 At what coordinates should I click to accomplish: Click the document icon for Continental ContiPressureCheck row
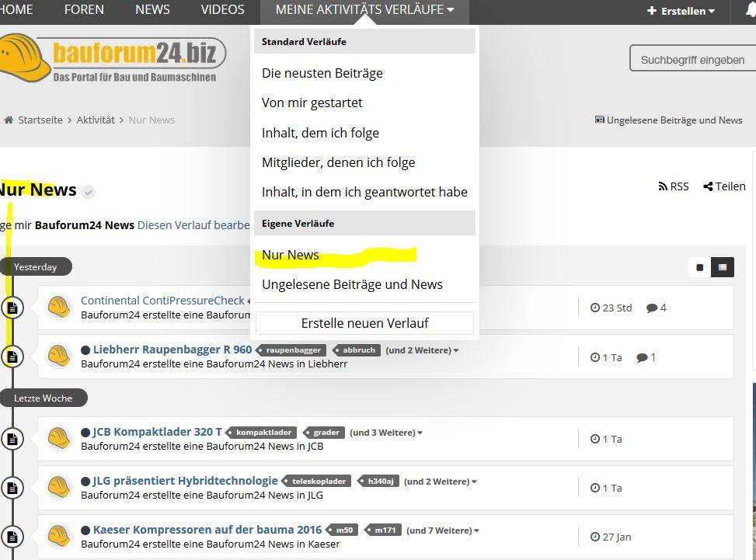12,308
